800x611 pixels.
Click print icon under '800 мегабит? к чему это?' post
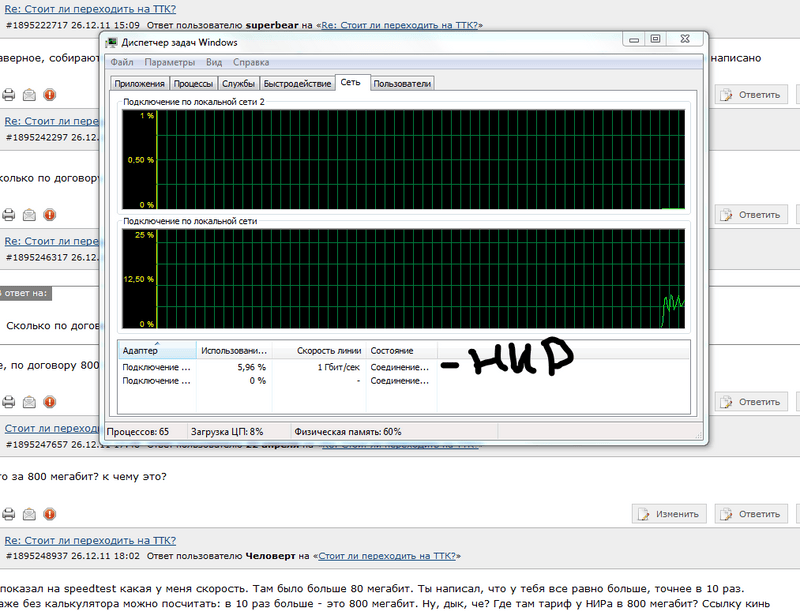(x=9, y=514)
